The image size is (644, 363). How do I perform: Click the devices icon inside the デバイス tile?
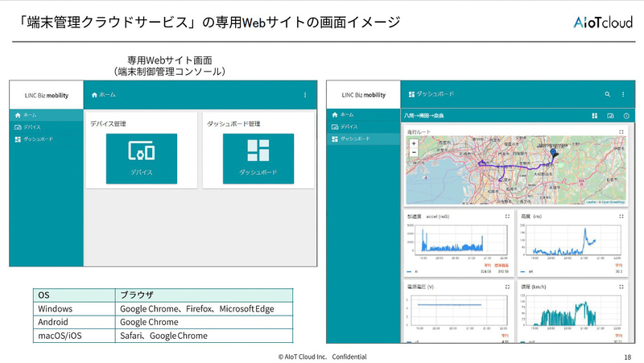[x=142, y=151]
